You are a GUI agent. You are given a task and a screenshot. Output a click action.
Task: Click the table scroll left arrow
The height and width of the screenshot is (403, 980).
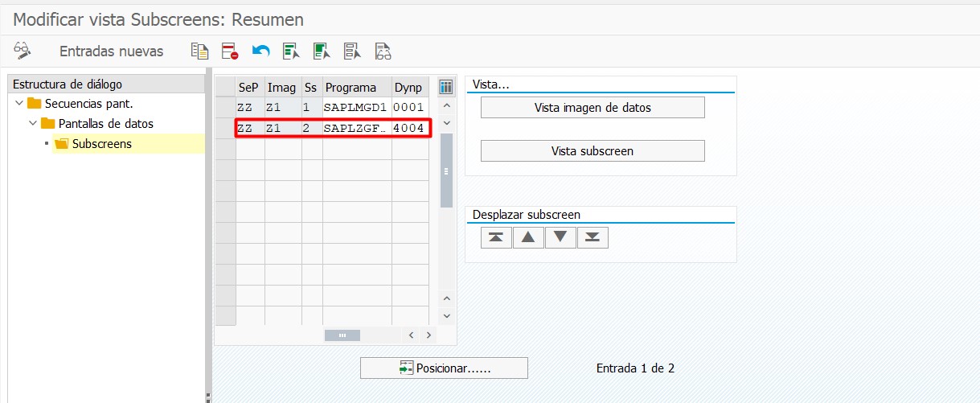pos(412,335)
